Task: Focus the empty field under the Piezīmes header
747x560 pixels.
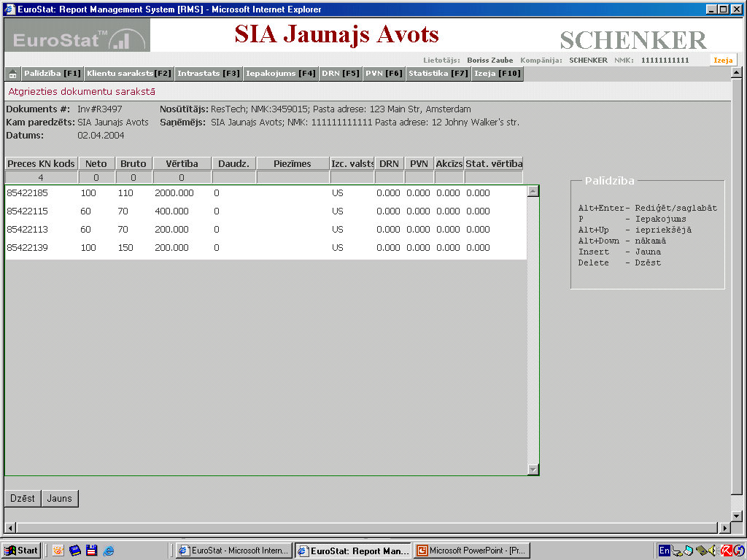Action: pos(293,178)
